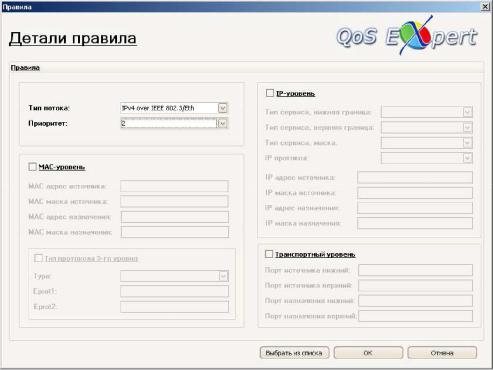Open the service type lower bound dropdown
This screenshot has width=493, height=370.
point(467,112)
